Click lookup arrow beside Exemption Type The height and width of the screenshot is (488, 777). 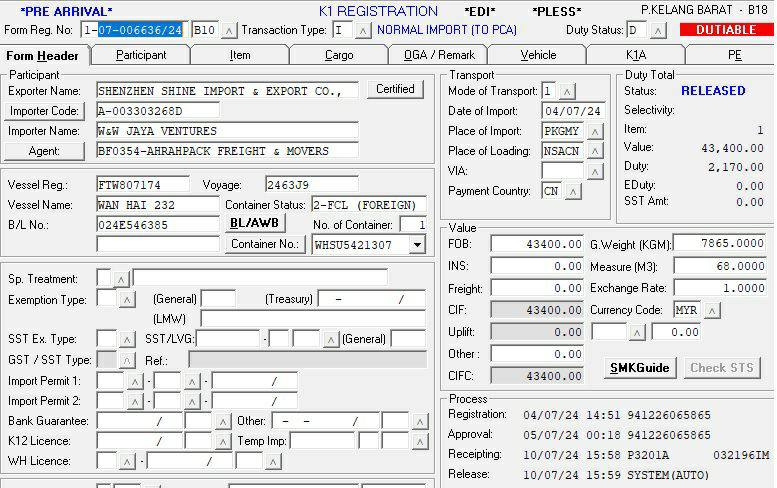pos(126,300)
